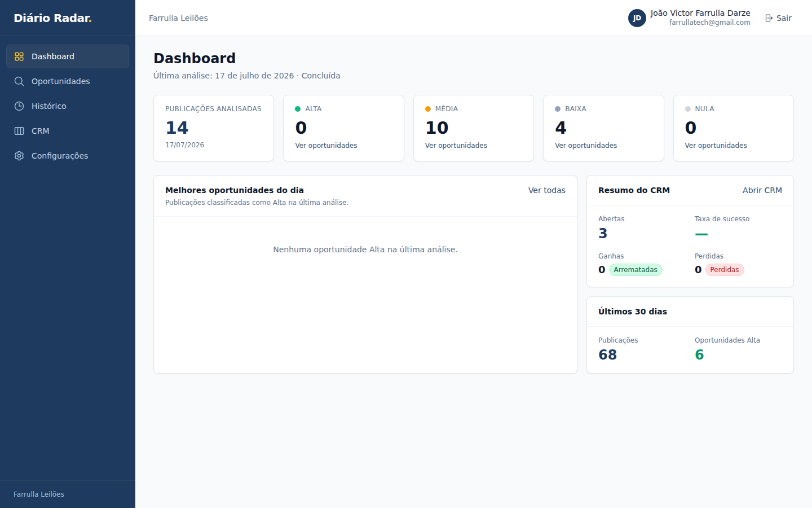Click the Configurações gear icon

click(x=19, y=156)
